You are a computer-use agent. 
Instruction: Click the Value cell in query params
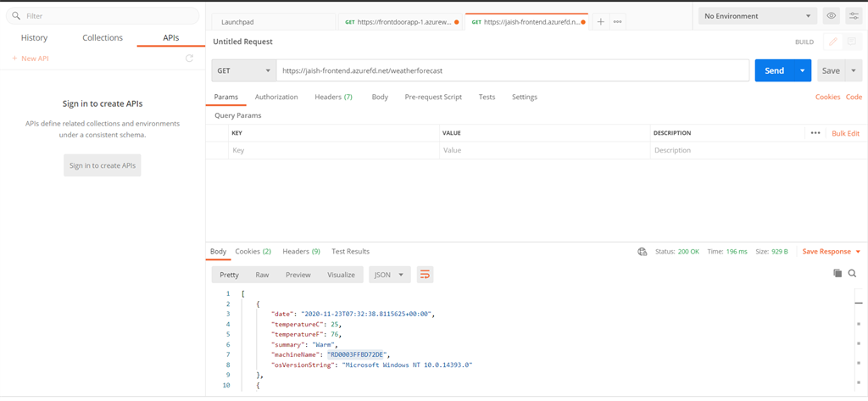coord(544,150)
